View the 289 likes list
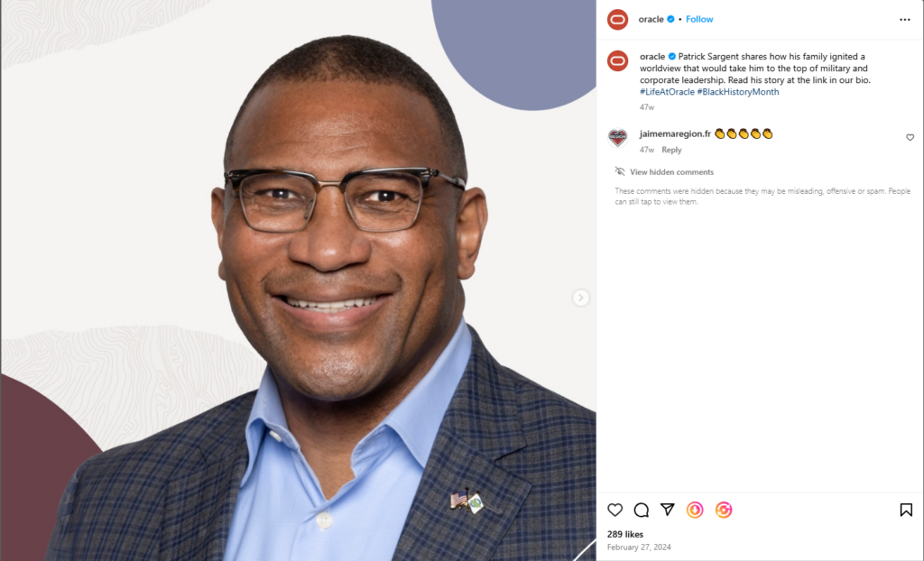This screenshot has width=924, height=561. 624,535
